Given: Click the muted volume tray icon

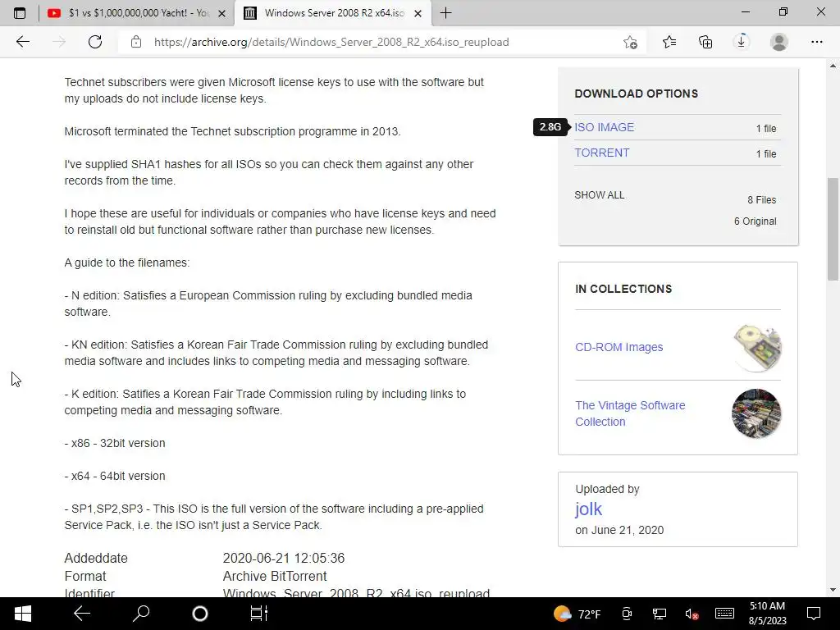Looking at the screenshot, I should click(692, 614).
